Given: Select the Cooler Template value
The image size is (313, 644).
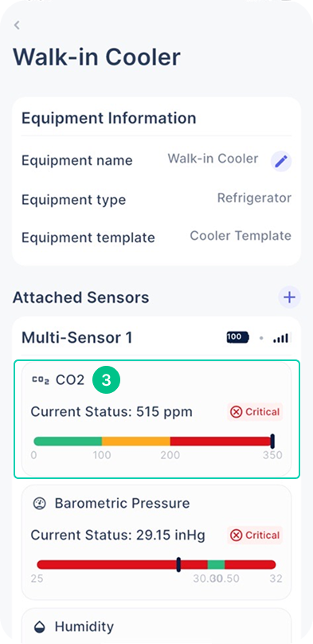Looking at the screenshot, I should pos(241,236).
